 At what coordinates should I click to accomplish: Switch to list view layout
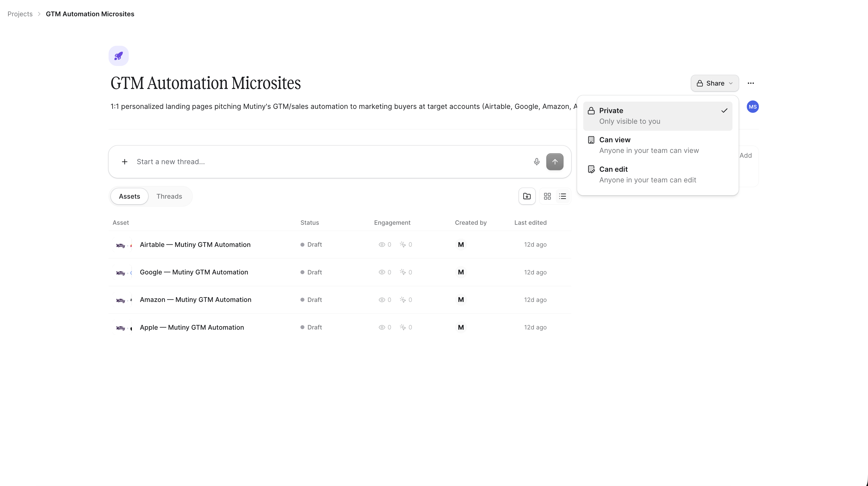(563, 196)
